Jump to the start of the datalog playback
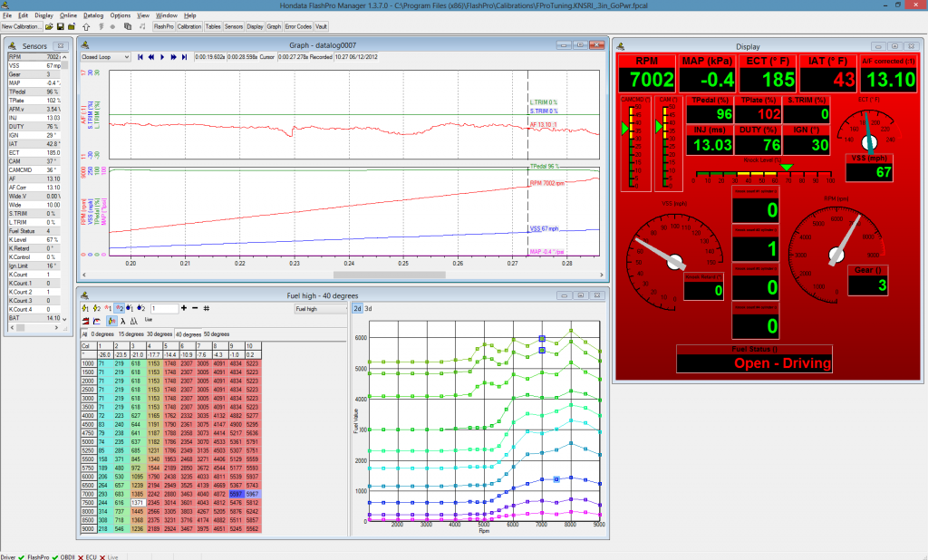The width and height of the screenshot is (928, 560). coord(140,57)
